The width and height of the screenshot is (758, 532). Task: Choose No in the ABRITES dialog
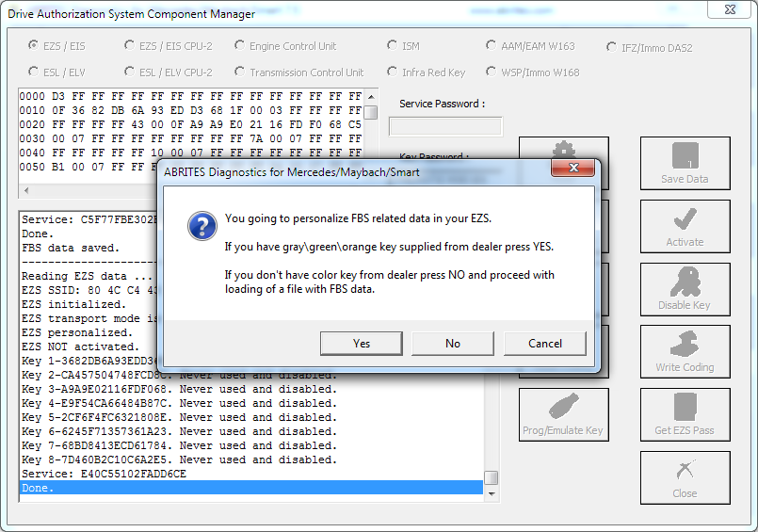click(453, 344)
